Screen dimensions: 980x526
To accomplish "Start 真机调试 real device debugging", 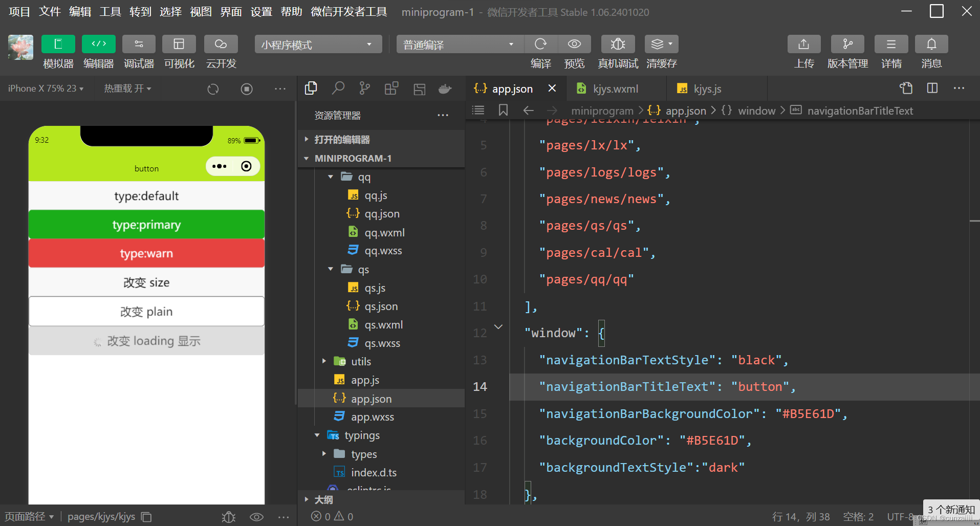I will click(x=618, y=44).
